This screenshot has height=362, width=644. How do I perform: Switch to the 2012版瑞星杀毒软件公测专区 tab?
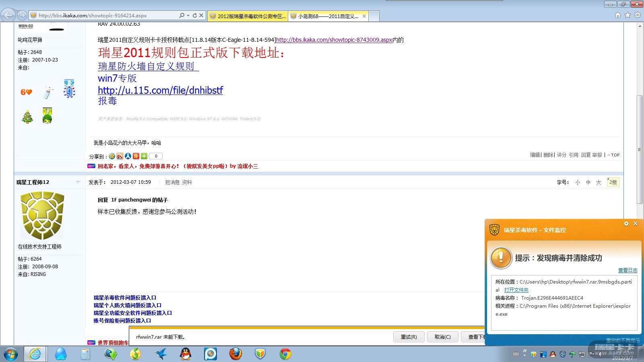[x=248, y=16]
